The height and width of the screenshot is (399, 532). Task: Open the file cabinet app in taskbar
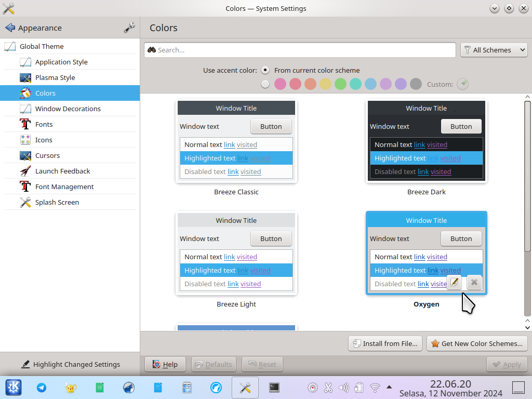(187, 388)
